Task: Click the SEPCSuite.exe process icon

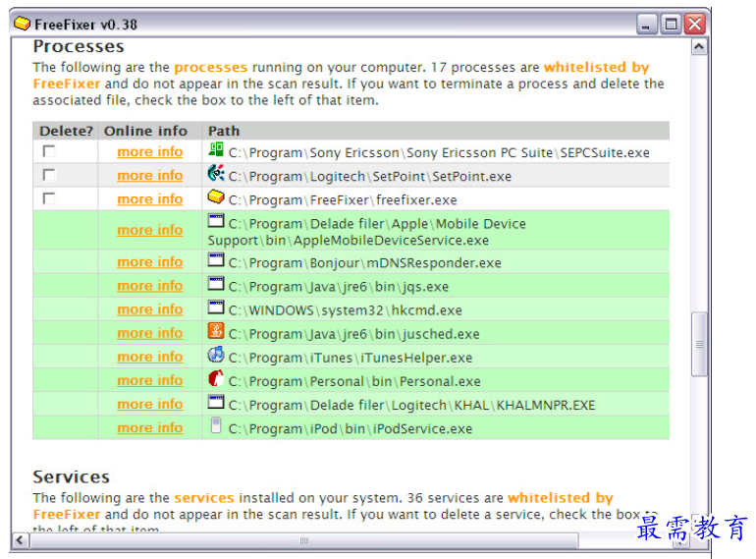Action: click(x=216, y=149)
